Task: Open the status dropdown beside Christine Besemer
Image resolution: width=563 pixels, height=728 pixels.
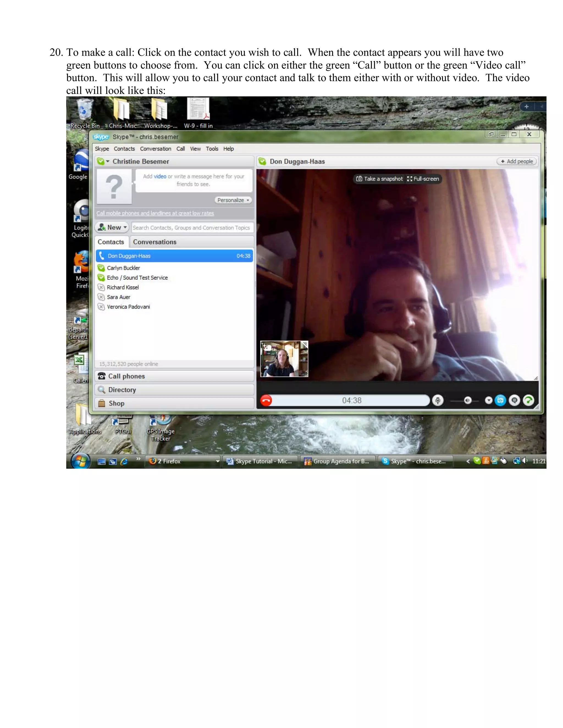Action: (107, 161)
